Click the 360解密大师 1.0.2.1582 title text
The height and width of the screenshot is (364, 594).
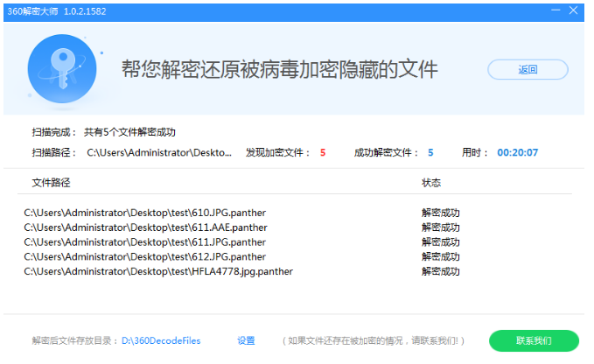57,11
